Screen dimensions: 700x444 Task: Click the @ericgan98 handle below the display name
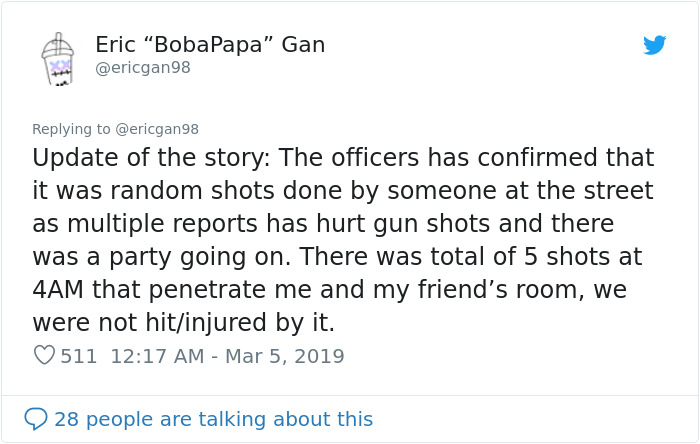click(x=142, y=68)
